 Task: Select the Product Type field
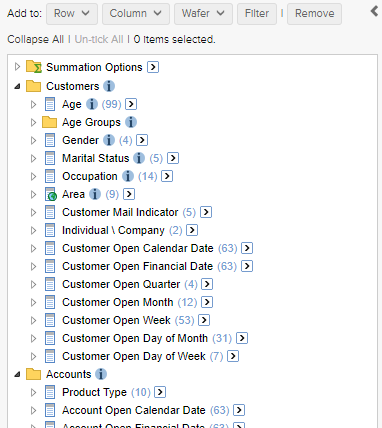tap(94, 392)
